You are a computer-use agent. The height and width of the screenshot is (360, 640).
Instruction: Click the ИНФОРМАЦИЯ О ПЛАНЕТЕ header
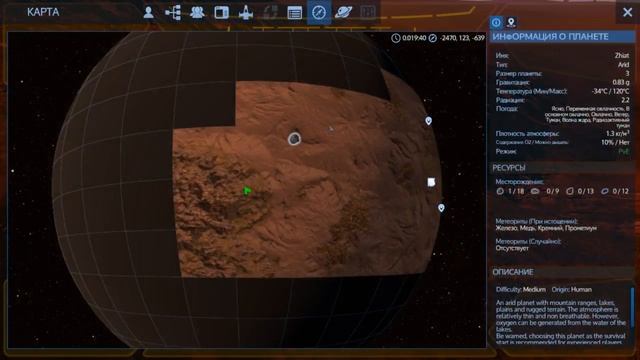point(563,37)
